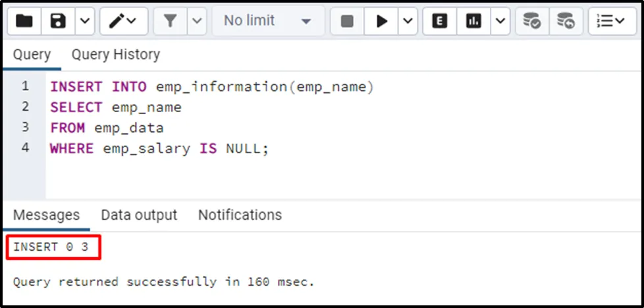
Task: Open the Data output tab
Action: [x=139, y=215]
